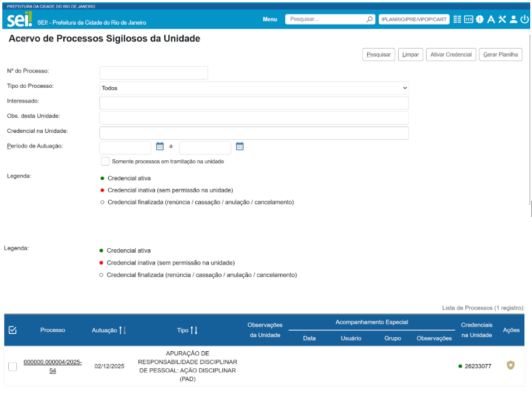Open the calendar for the end date

coord(239,146)
